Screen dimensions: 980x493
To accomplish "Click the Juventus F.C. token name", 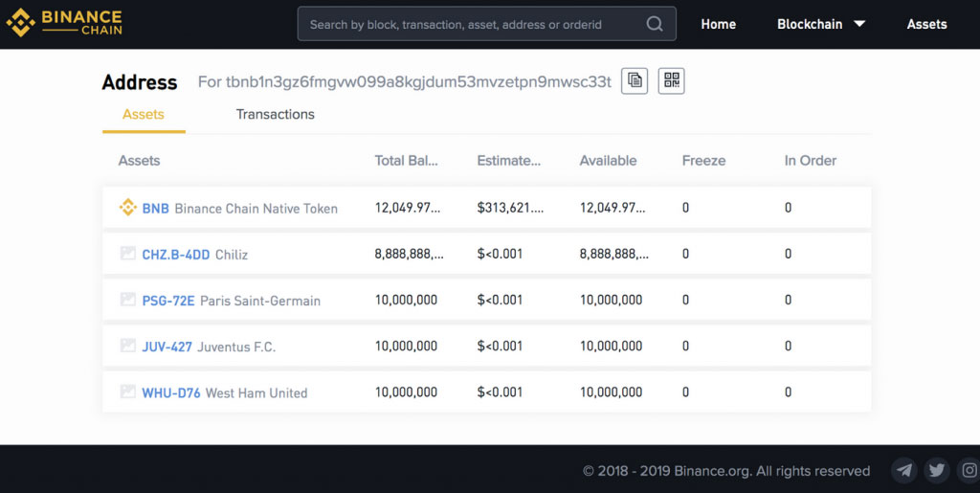I will tap(236, 347).
